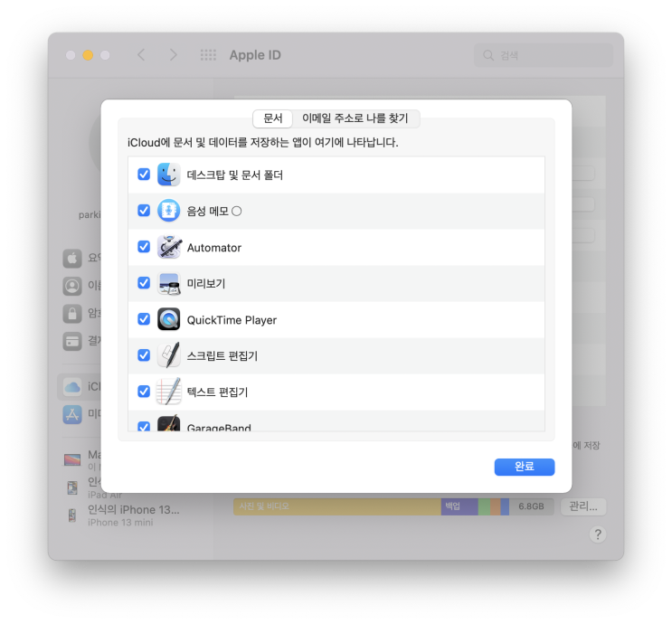Click the Voice Memos app icon

168,211
